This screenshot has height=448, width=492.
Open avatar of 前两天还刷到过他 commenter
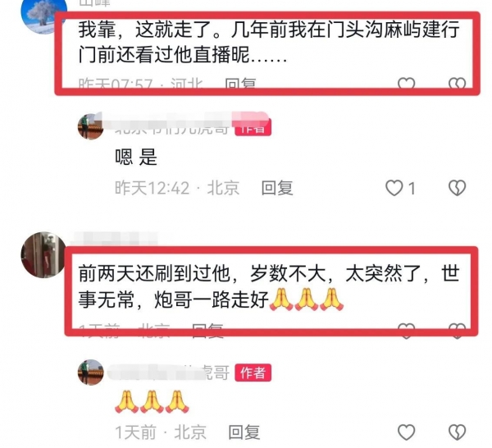pos(43,255)
